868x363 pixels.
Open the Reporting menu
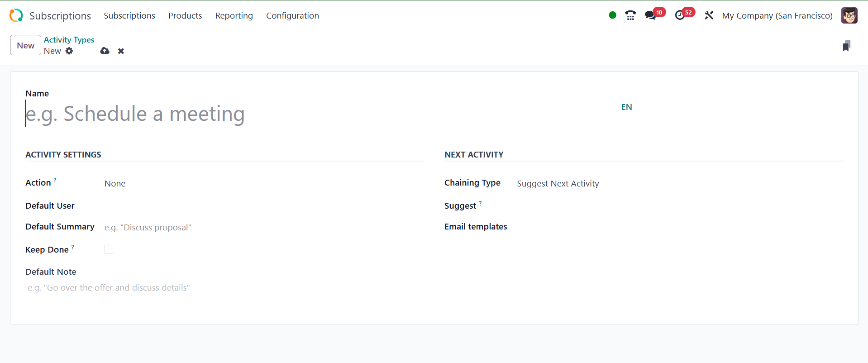234,15
